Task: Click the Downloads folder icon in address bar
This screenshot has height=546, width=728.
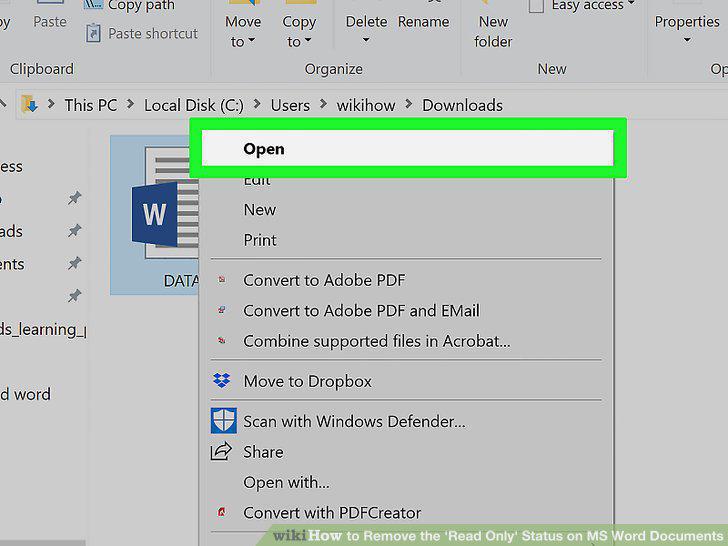Action: point(29,104)
